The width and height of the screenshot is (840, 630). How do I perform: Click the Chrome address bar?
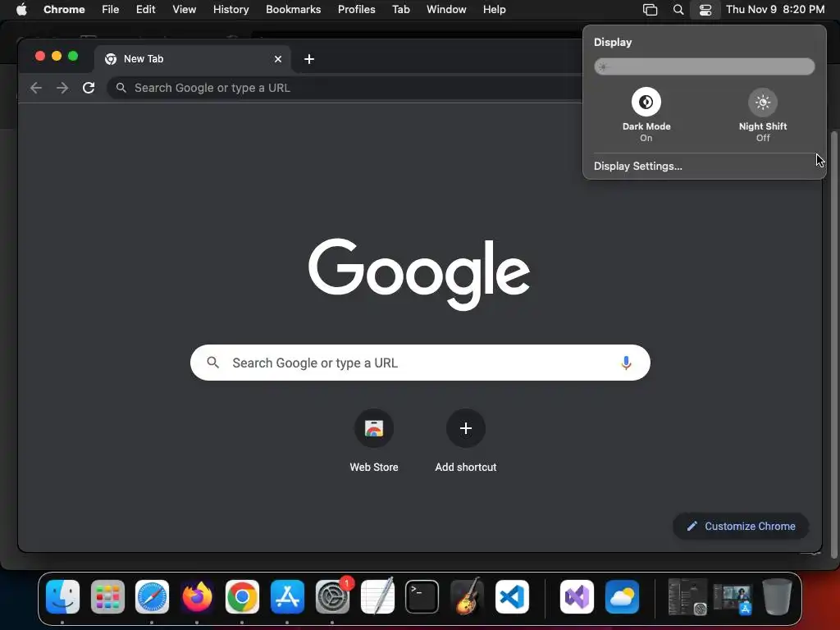pos(343,88)
